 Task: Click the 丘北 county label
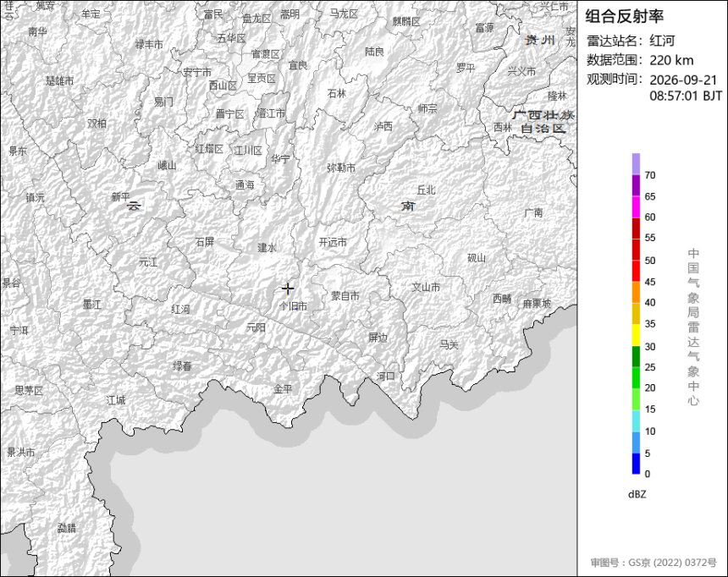426,190
